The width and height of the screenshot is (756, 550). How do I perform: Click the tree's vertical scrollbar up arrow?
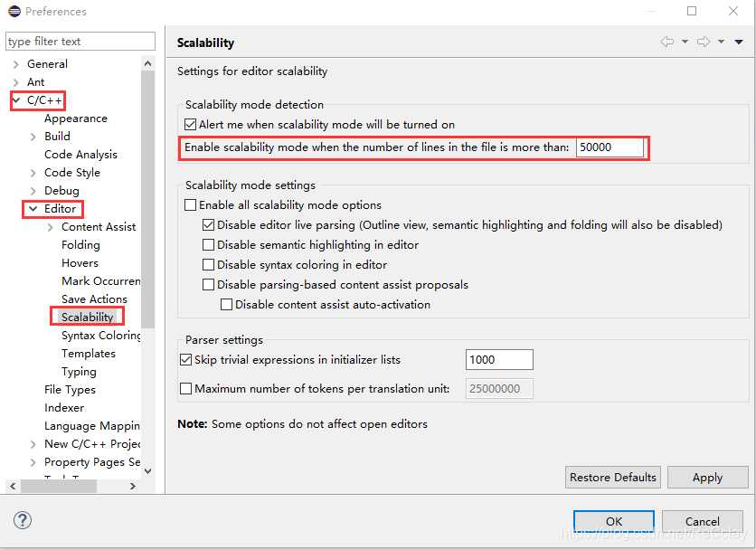coord(148,63)
